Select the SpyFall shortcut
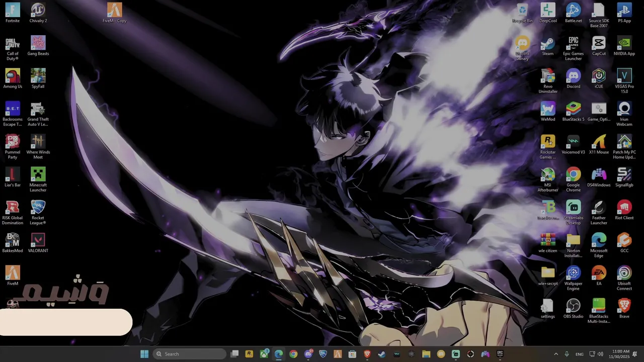This screenshot has height=362, width=644. pyautogui.click(x=38, y=79)
